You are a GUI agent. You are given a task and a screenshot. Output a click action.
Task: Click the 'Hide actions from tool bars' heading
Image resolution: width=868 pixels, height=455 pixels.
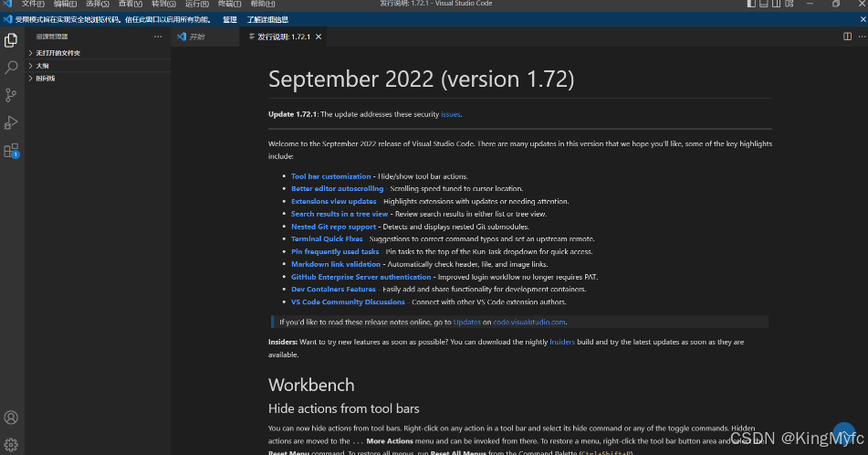[344, 408]
